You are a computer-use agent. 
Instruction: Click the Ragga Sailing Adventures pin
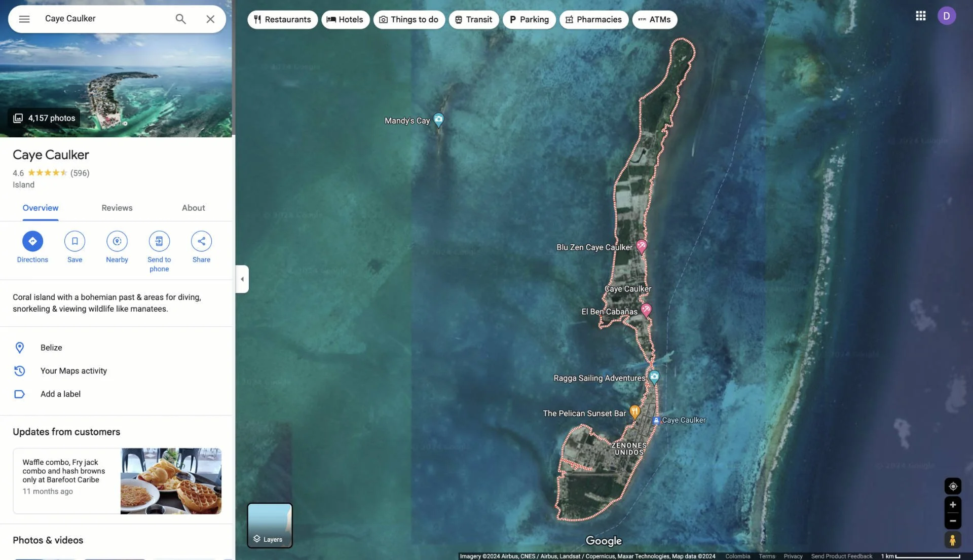point(654,377)
